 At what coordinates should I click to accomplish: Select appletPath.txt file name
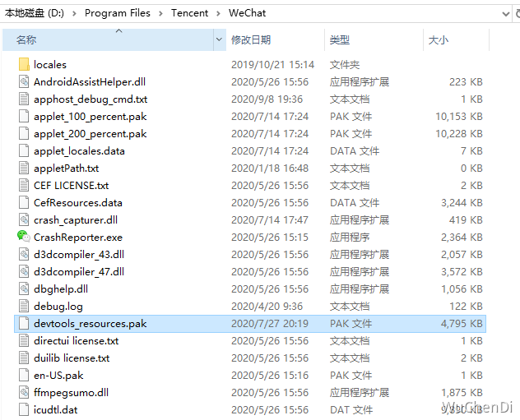pyautogui.click(x=67, y=168)
